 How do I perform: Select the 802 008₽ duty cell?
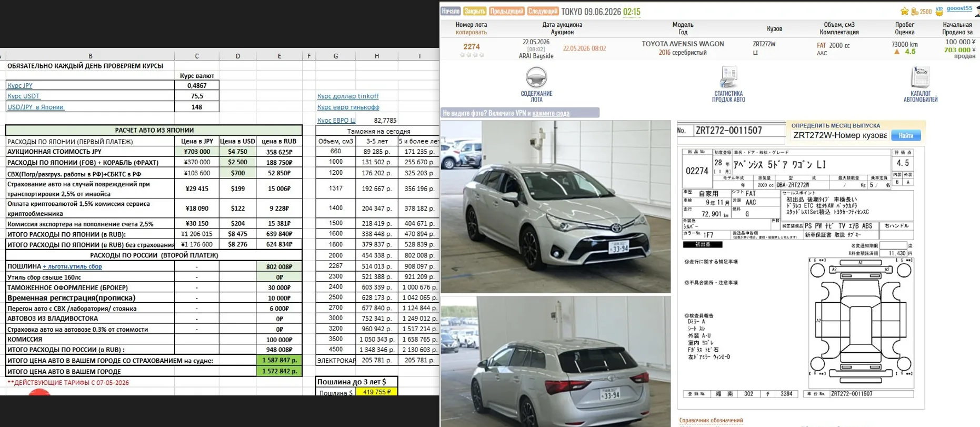point(279,266)
